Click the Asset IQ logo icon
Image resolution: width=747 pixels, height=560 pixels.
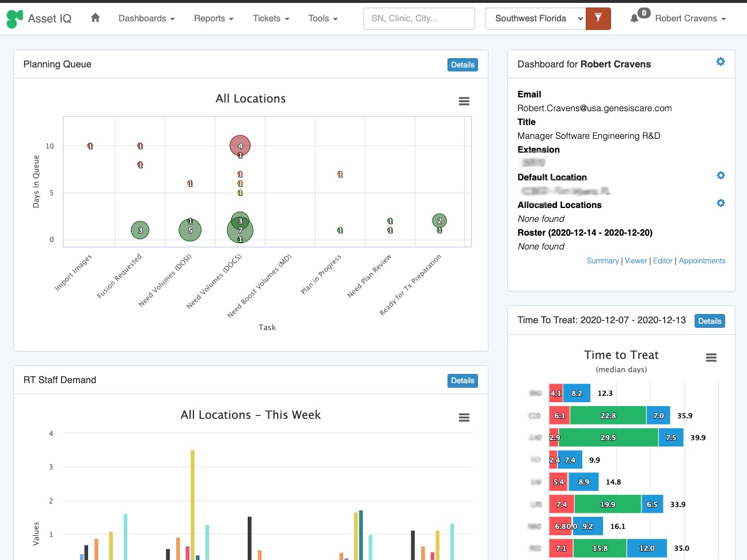coord(15,19)
